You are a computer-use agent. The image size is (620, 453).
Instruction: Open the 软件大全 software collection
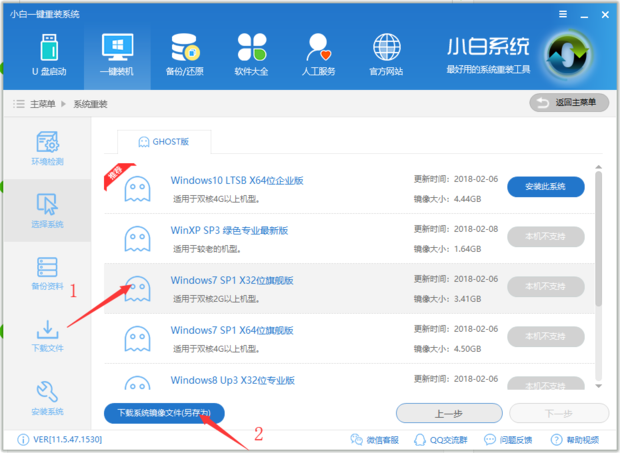[251, 55]
